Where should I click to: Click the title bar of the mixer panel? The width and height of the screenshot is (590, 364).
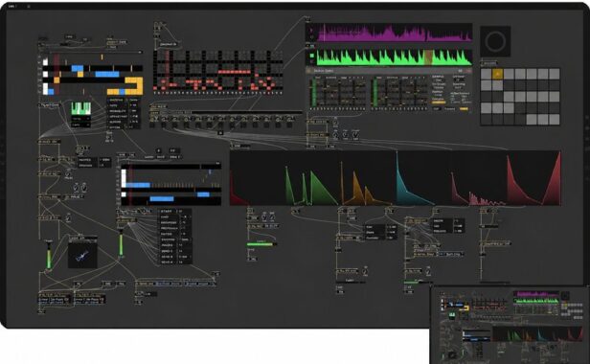click(390, 70)
